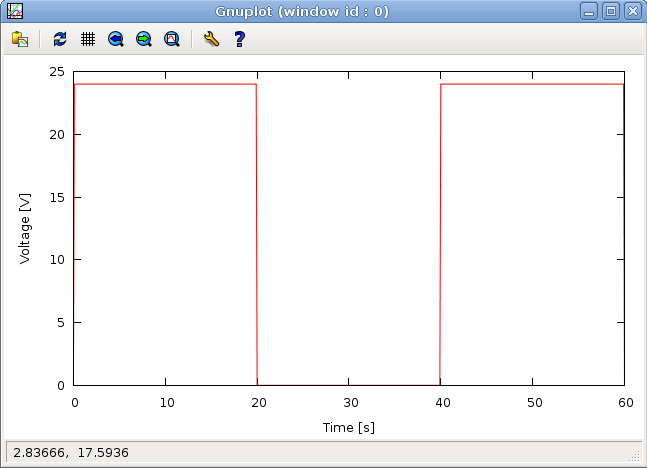Open the configuration wrench dialog
The image size is (647, 468).
211,39
